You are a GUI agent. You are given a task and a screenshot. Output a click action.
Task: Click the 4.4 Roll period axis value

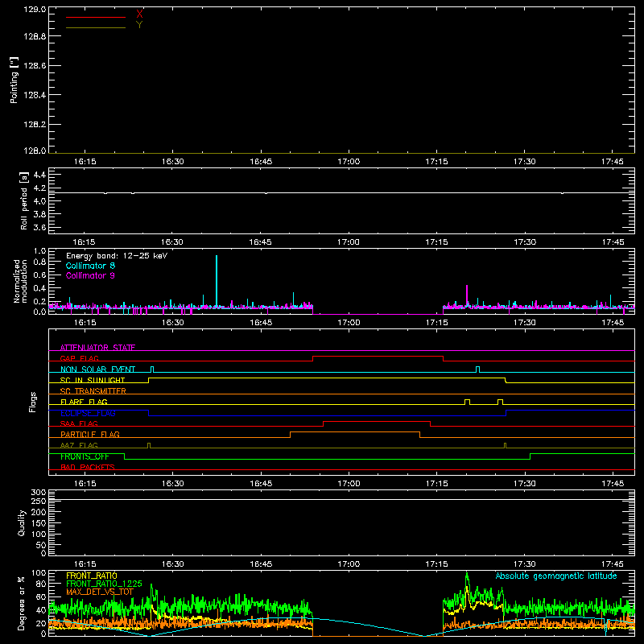(x=39, y=175)
